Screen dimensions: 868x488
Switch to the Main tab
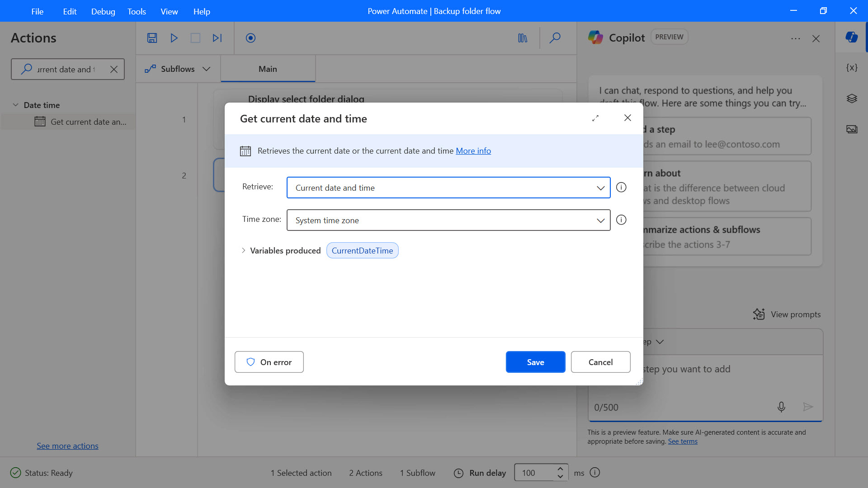[x=268, y=69]
